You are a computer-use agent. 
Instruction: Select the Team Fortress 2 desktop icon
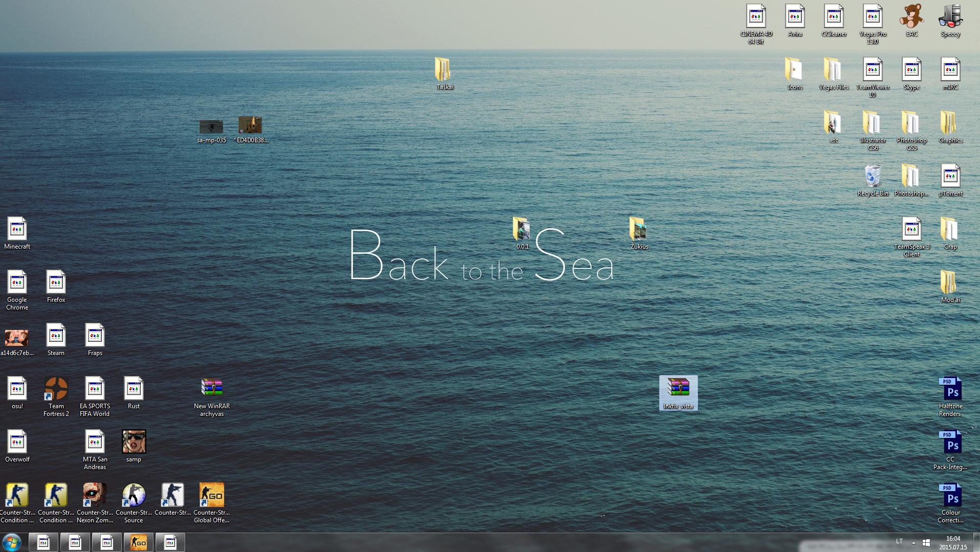[x=56, y=396]
